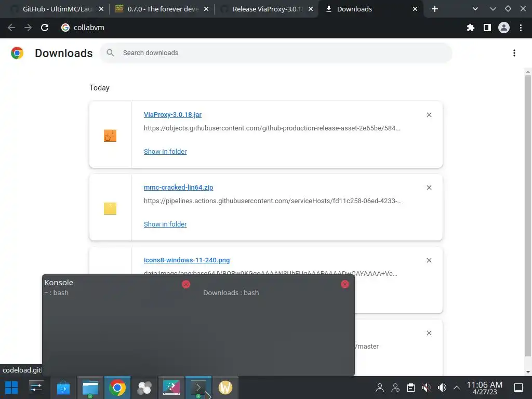The height and width of the screenshot is (399, 532).
Task: Close the 0.7.0 forever tab
Action: (x=206, y=9)
